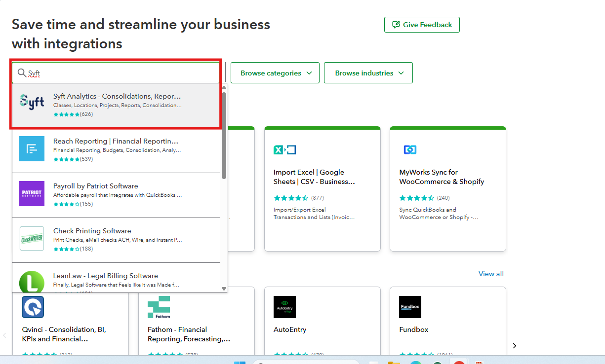Click the Reach Reporting app icon
The height and width of the screenshot is (364, 605).
tap(32, 148)
